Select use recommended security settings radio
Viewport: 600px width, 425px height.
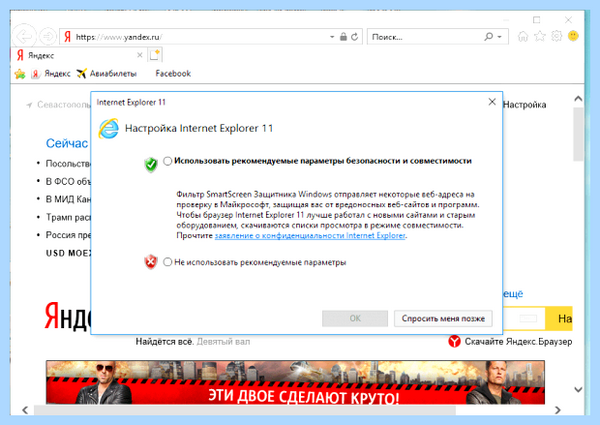click(167, 161)
